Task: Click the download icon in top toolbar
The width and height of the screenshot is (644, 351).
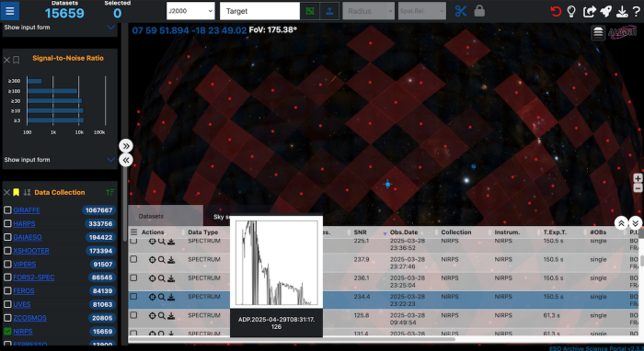Action: click(x=622, y=11)
